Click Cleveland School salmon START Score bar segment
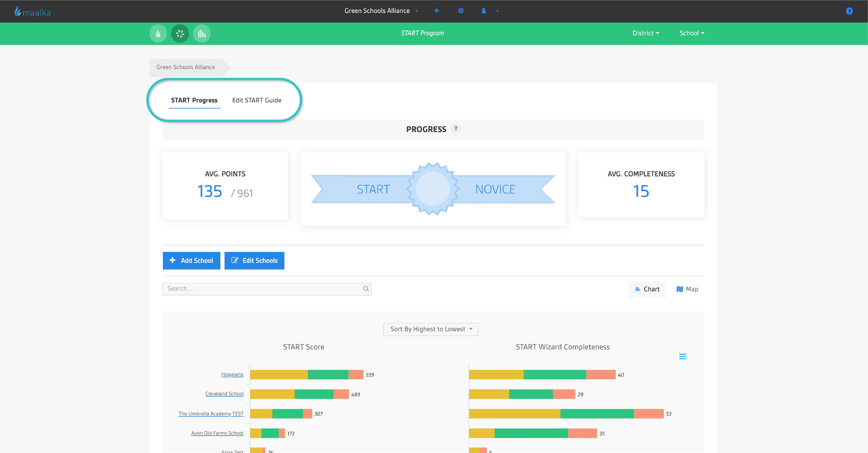The height and width of the screenshot is (453, 868). pyautogui.click(x=341, y=394)
